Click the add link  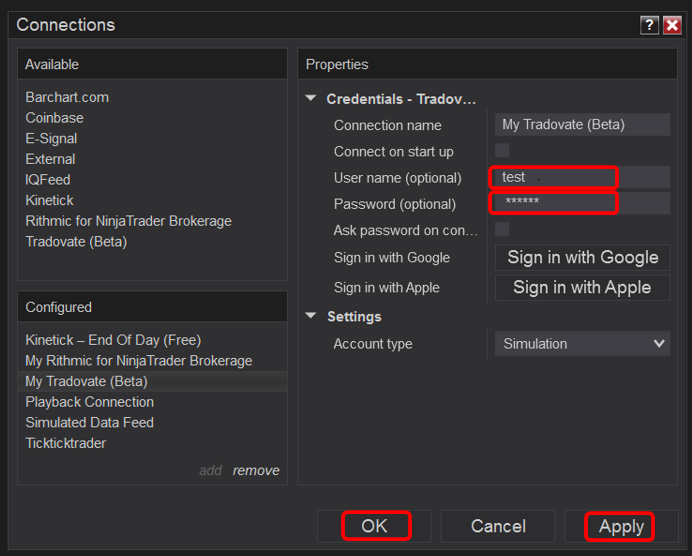pyautogui.click(x=210, y=470)
